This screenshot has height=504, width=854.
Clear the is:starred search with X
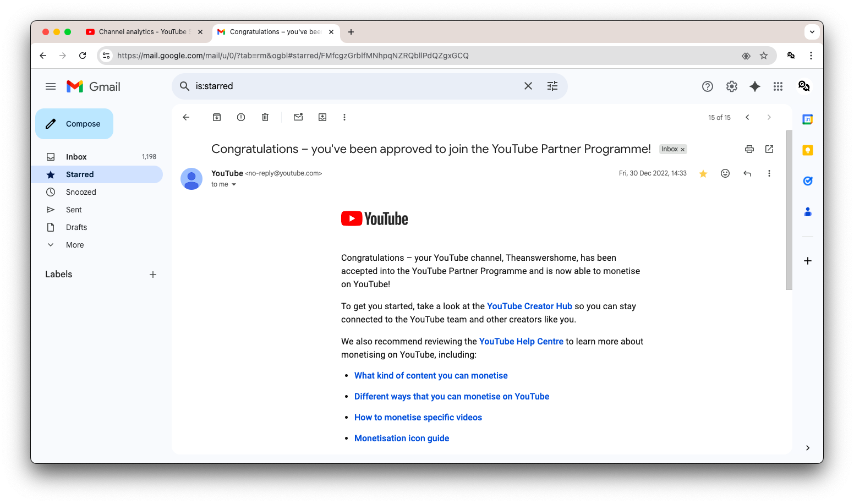(528, 86)
